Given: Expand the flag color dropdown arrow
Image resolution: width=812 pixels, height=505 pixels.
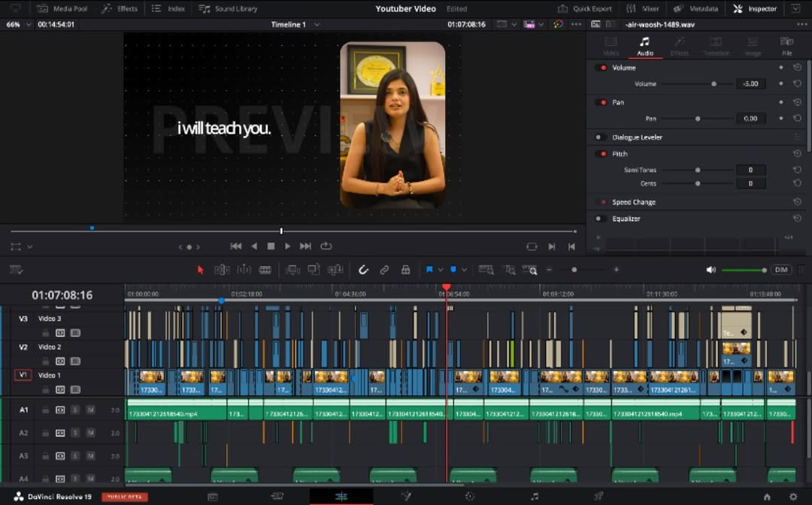Looking at the screenshot, I should (440, 270).
